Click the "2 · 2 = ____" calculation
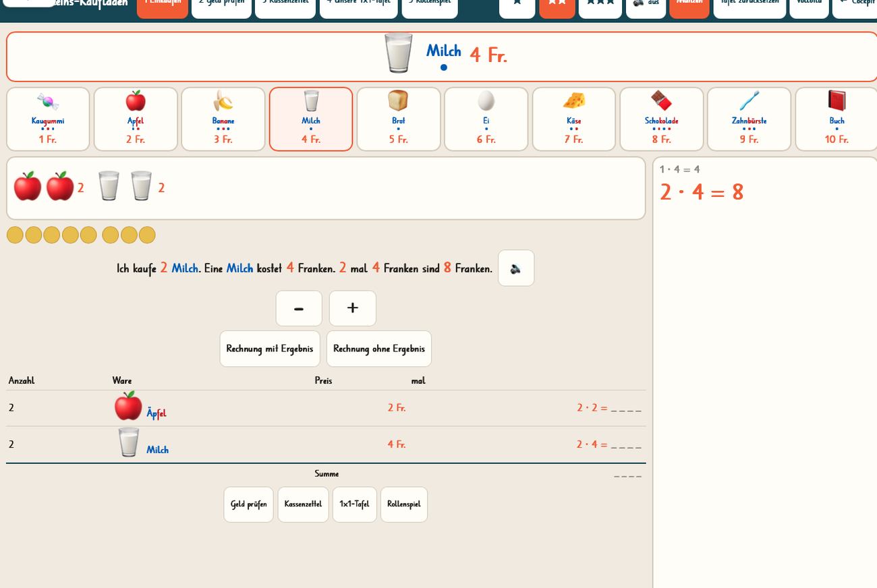The height and width of the screenshot is (588, 877). [x=609, y=408]
